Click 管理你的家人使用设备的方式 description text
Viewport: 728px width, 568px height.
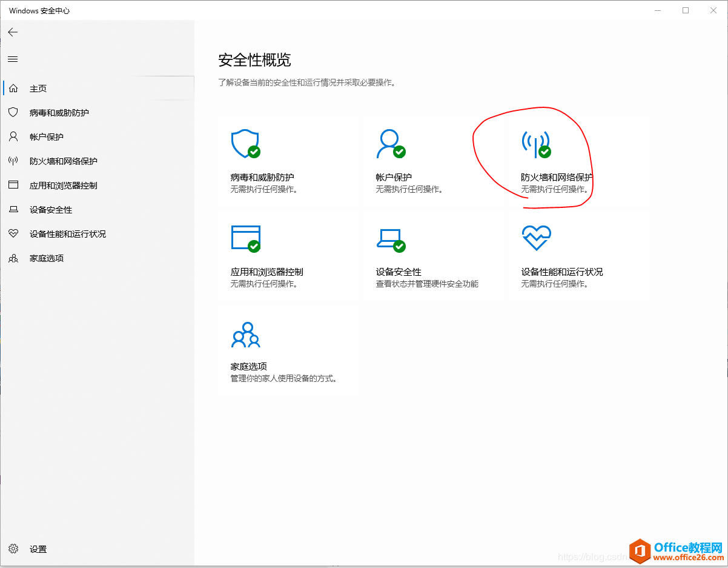(283, 378)
